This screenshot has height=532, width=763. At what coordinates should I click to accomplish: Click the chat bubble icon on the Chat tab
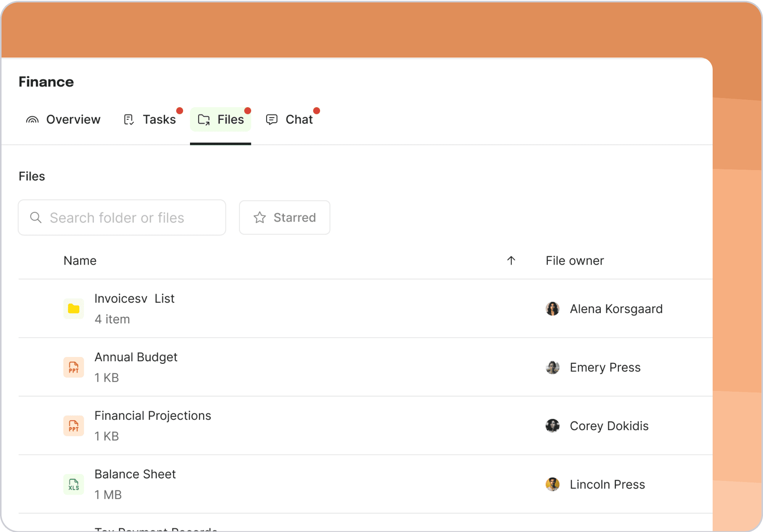tap(272, 119)
